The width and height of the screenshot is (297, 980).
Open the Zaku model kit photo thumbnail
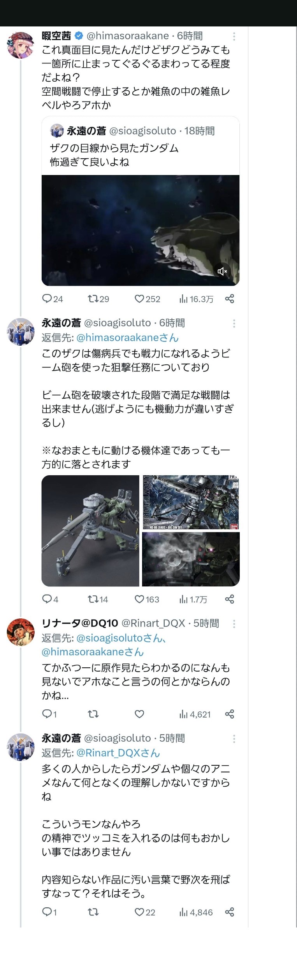click(x=90, y=530)
